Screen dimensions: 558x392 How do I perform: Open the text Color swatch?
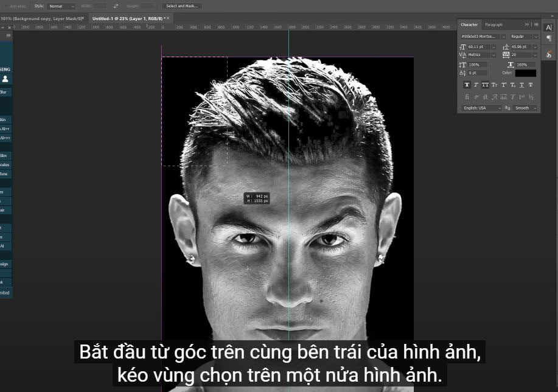[x=525, y=73]
